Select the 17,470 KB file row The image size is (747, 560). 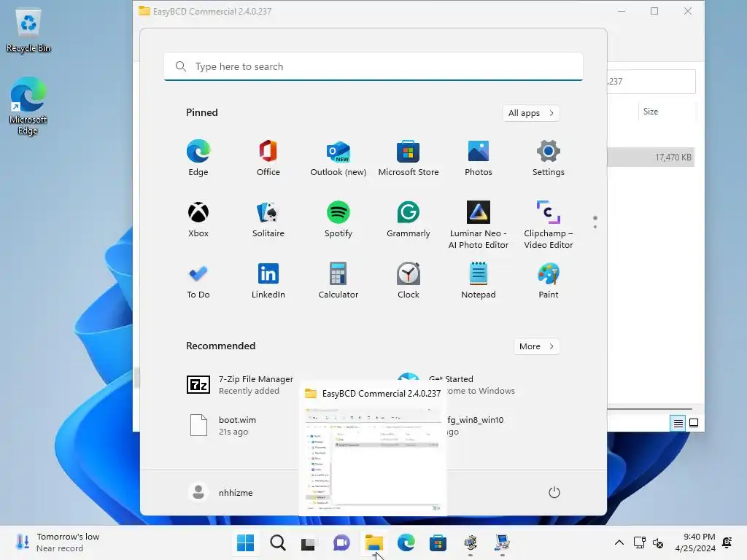coord(651,157)
